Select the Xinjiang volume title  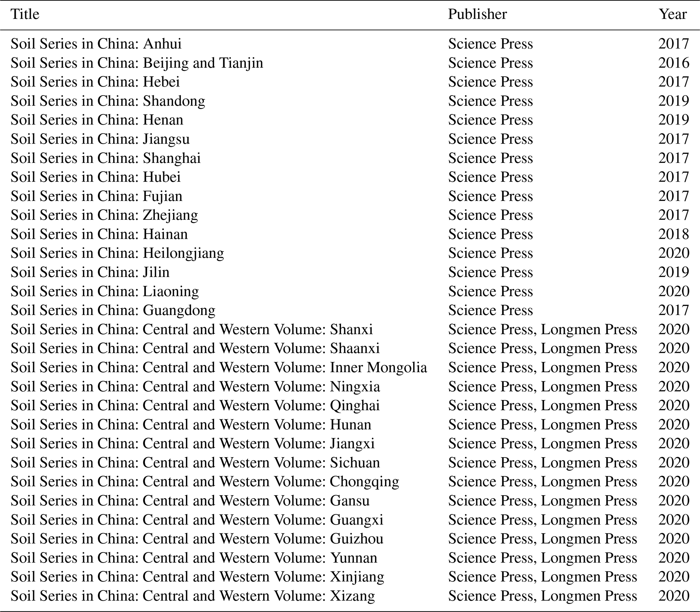click(197, 577)
